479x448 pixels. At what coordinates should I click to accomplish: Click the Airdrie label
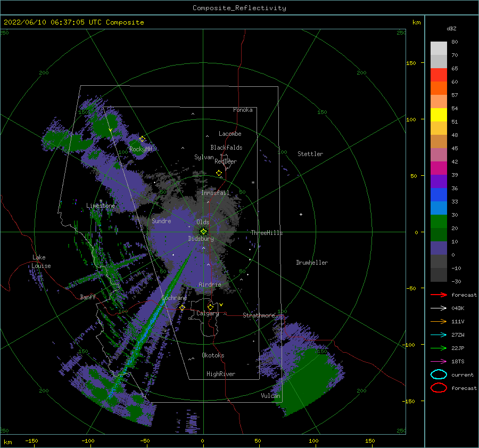(x=210, y=284)
